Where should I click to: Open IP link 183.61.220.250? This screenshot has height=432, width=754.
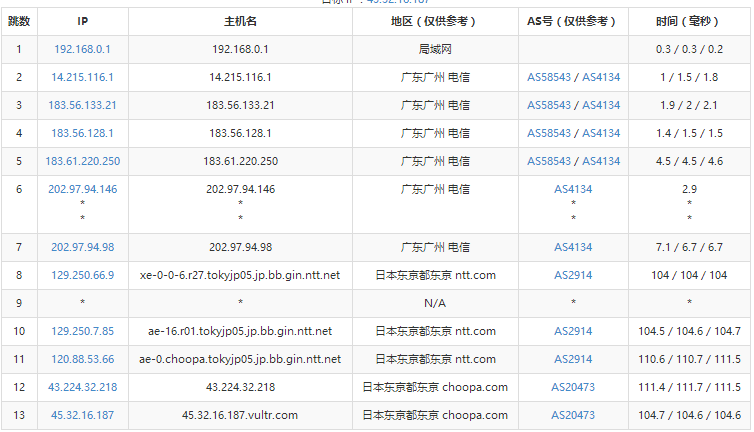pyautogui.click(x=83, y=161)
